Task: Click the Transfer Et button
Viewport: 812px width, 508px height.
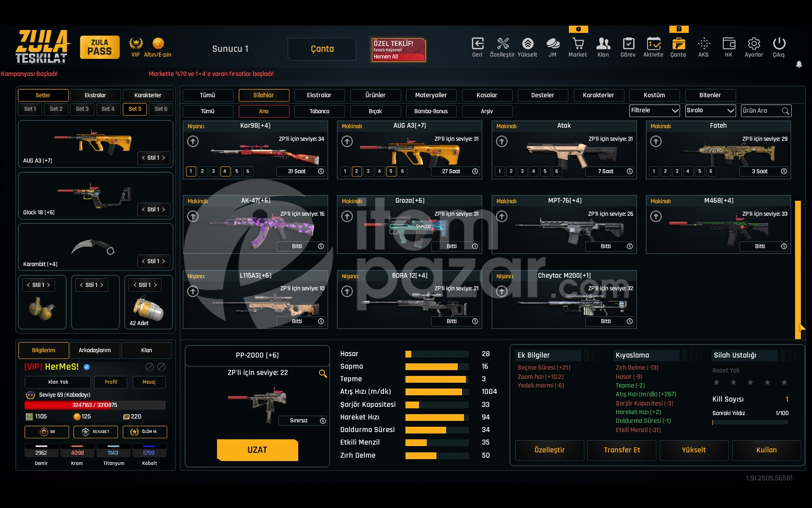Action: pos(622,450)
